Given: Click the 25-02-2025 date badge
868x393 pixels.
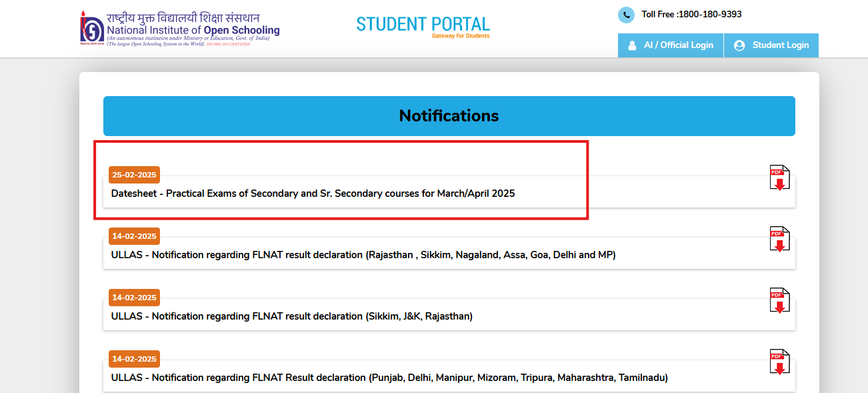Looking at the screenshot, I should point(133,175).
